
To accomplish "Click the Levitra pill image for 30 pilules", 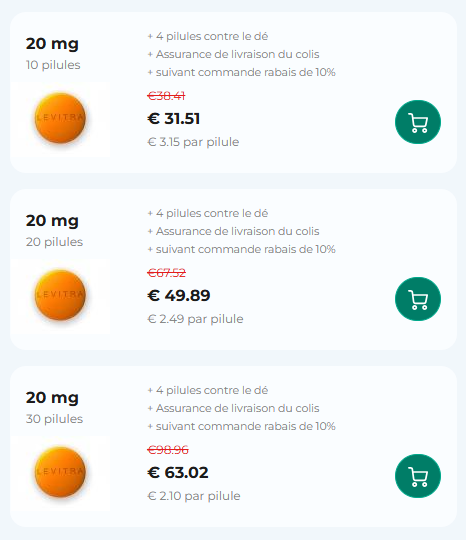I will point(60,472).
